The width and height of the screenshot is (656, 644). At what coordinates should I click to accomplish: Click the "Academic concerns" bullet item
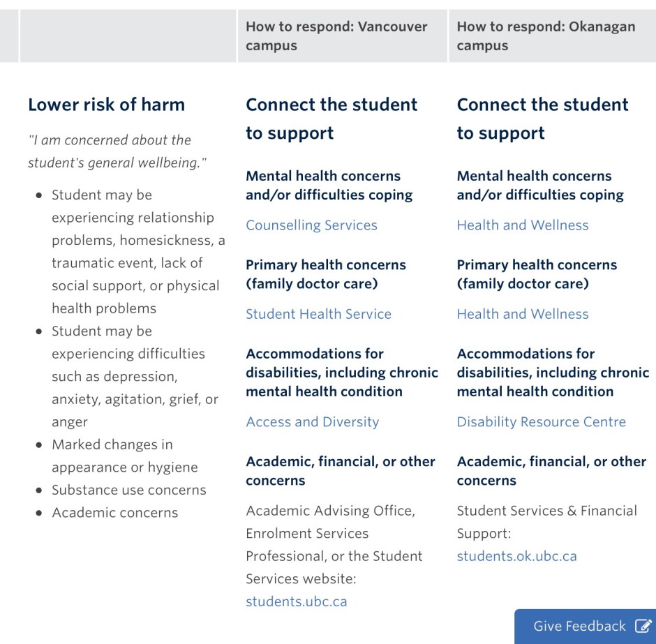(x=114, y=513)
